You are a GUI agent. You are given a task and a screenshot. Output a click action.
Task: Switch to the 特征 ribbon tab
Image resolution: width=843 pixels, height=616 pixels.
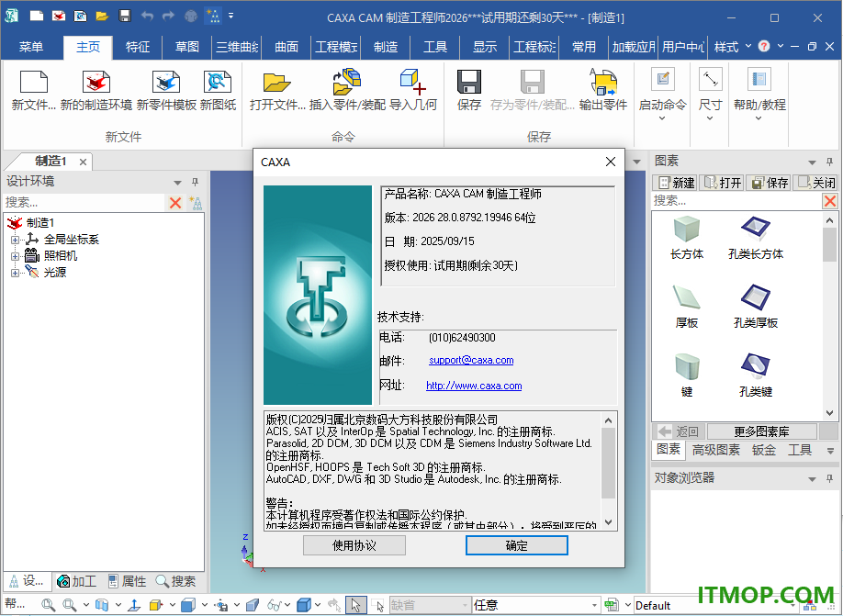coord(138,47)
